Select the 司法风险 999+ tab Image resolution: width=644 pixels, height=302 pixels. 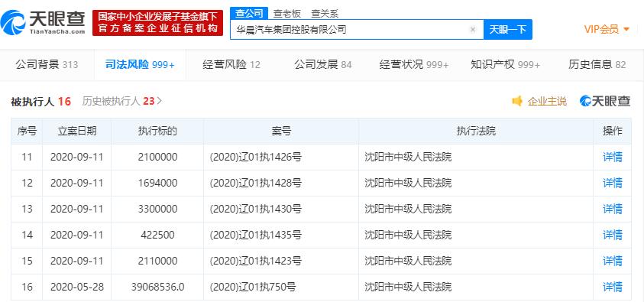click(x=140, y=64)
